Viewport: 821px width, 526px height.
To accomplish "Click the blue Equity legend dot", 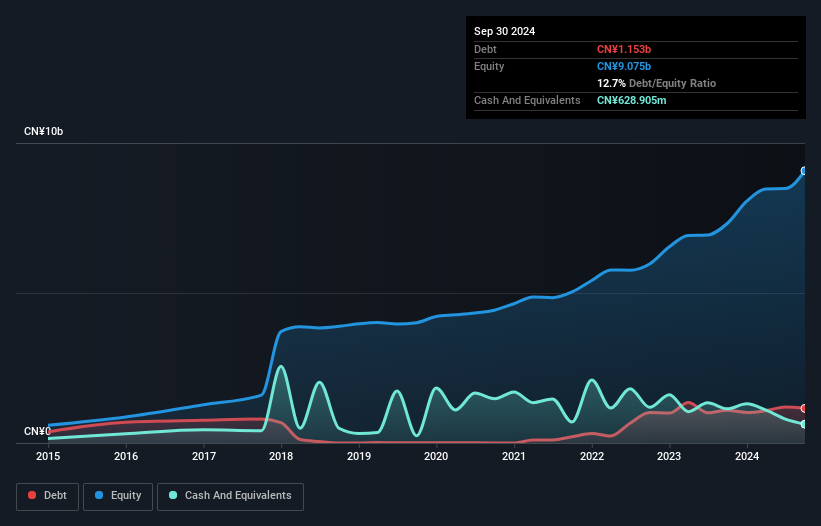I will [99, 495].
